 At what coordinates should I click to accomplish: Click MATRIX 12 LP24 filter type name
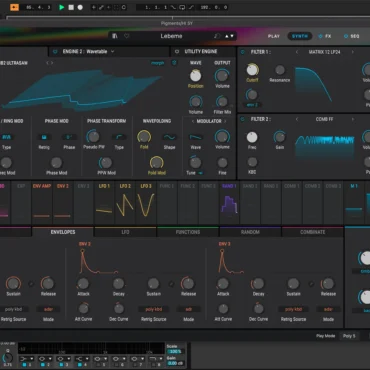[x=324, y=52]
